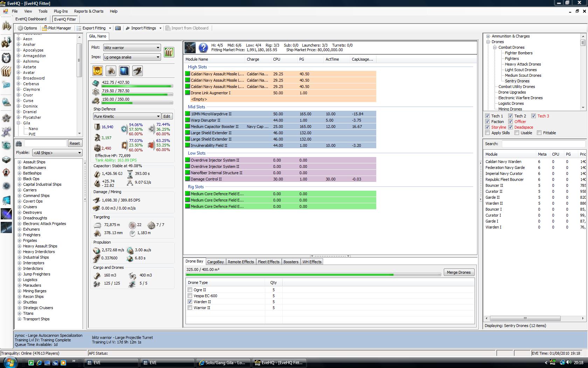Open the red crosshair target sidebar icon
This screenshot has width=588, height=368.
(x=6, y=172)
